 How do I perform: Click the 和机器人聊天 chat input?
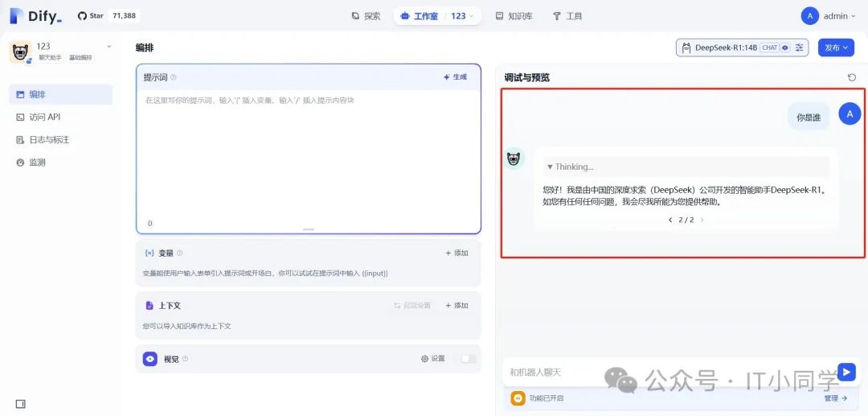click(668, 373)
